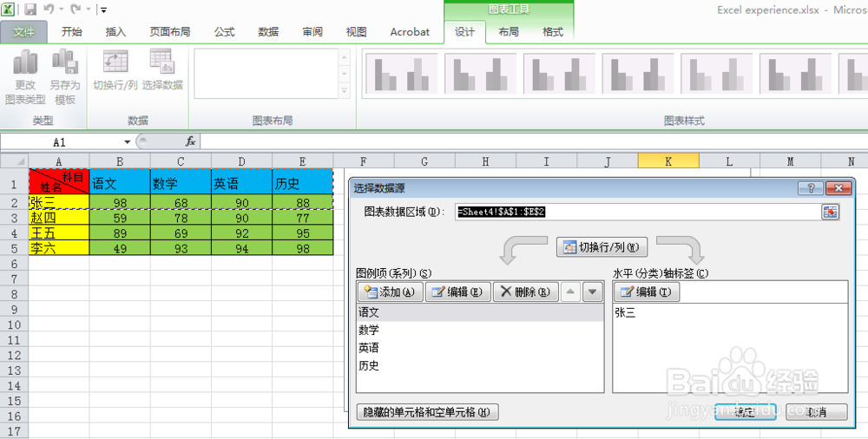868x439 pixels.
Task: Select the second chart style thumbnail
Action: click(481, 74)
